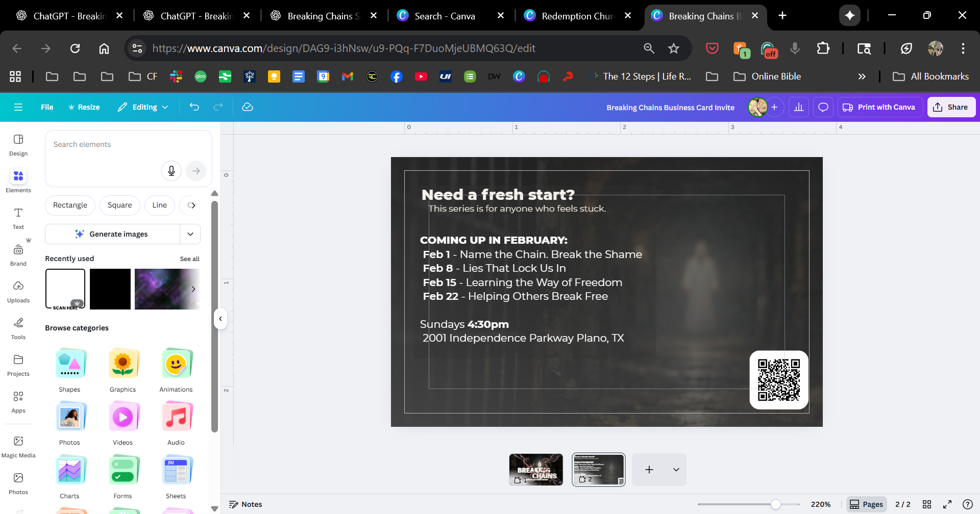Open the analytics bar chart icon

(x=799, y=107)
